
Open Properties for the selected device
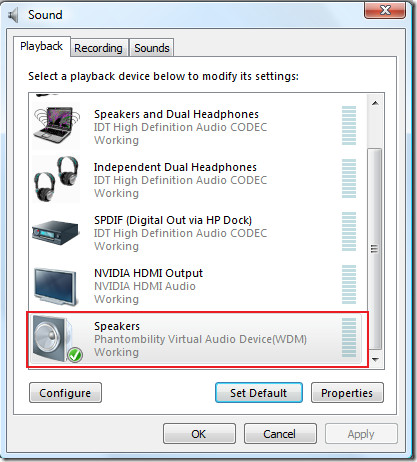click(x=347, y=393)
